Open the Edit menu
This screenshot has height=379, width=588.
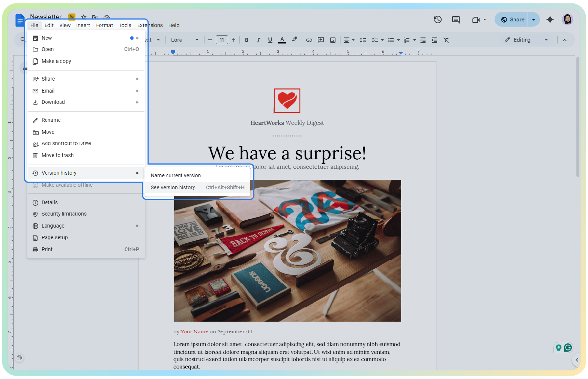(x=49, y=25)
